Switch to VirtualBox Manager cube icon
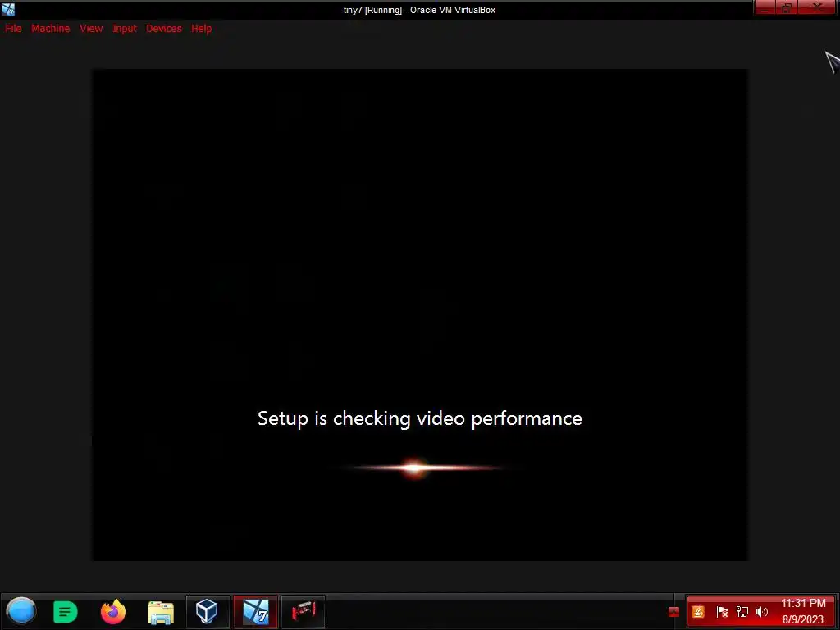The width and height of the screenshot is (840, 630). [207, 611]
